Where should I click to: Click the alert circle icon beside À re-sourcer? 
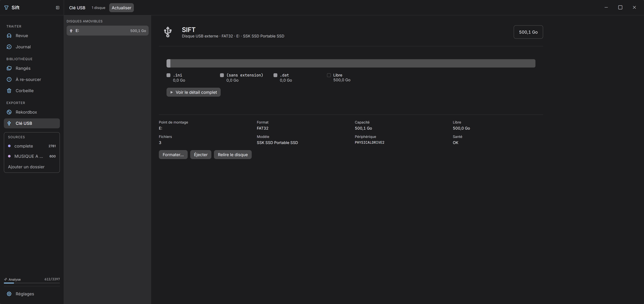click(x=9, y=79)
